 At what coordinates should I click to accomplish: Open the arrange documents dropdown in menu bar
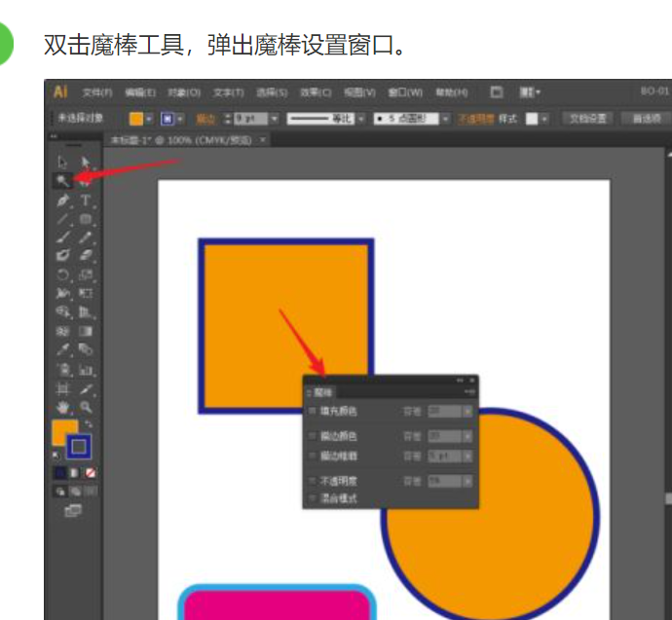point(530,92)
